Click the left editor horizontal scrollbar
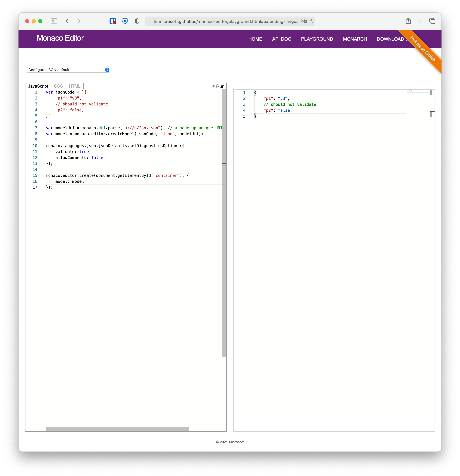 (x=117, y=429)
